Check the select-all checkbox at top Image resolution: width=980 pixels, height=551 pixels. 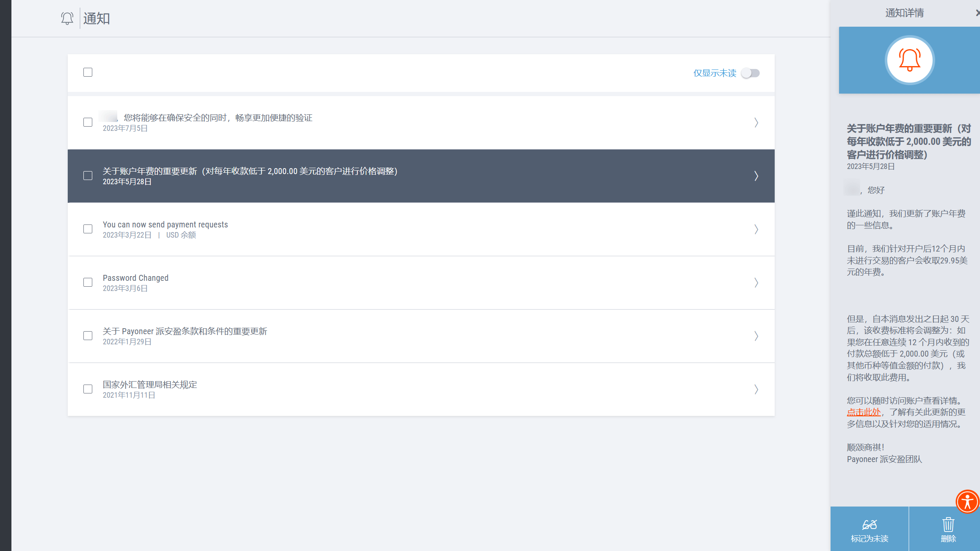(x=88, y=72)
